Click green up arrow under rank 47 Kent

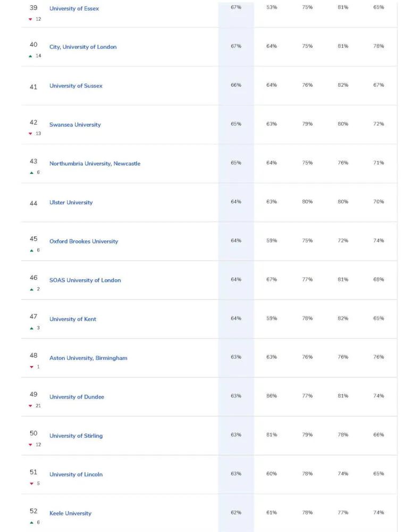tap(31, 328)
